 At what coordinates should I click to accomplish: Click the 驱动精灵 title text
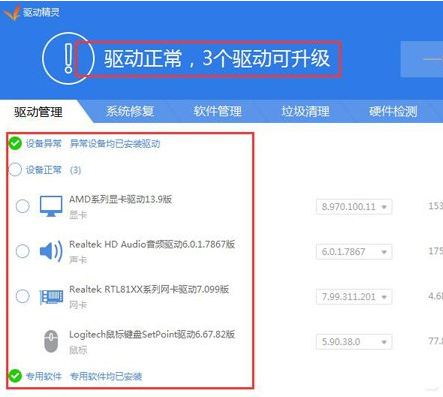(41, 12)
